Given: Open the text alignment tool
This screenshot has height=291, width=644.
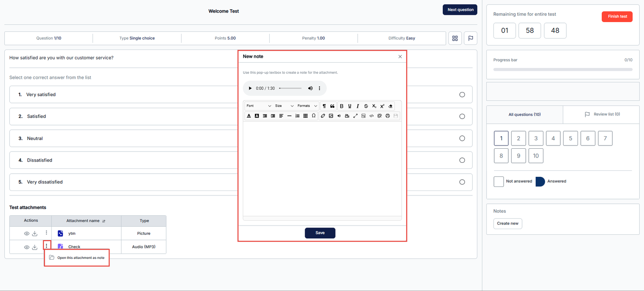Looking at the screenshot, I should (x=281, y=116).
